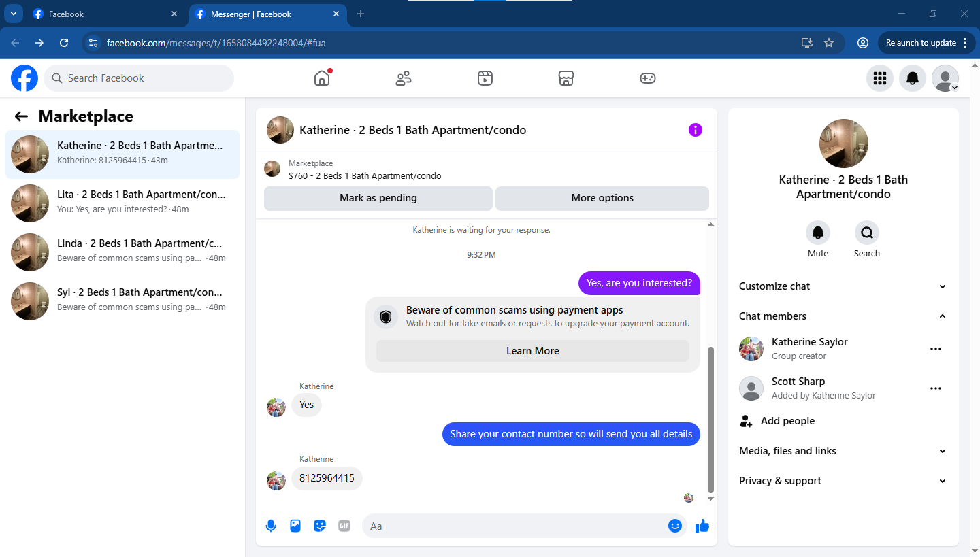Open the Reels video icon
This screenshot has height=557, width=980.
(485, 78)
